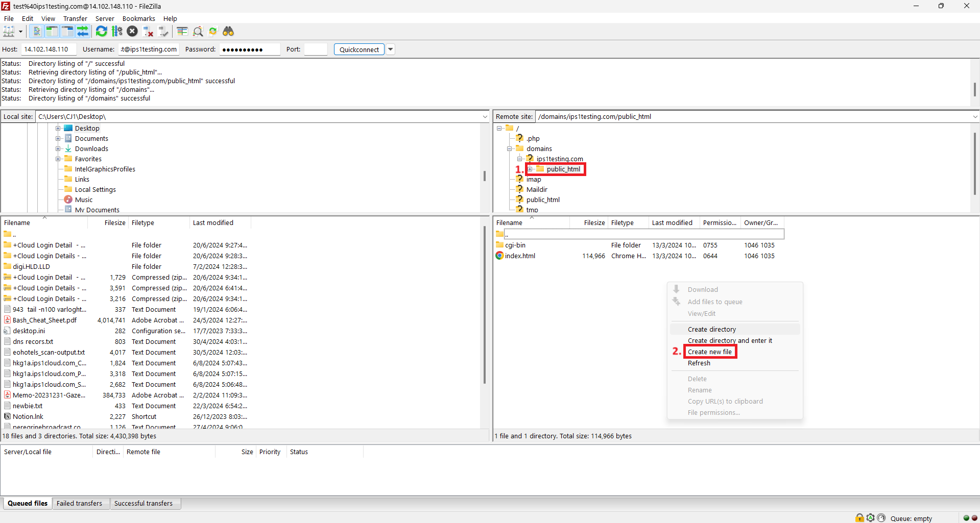This screenshot has width=980, height=523.
Task: Click process queue toolbar icon
Action: (x=117, y=32)
